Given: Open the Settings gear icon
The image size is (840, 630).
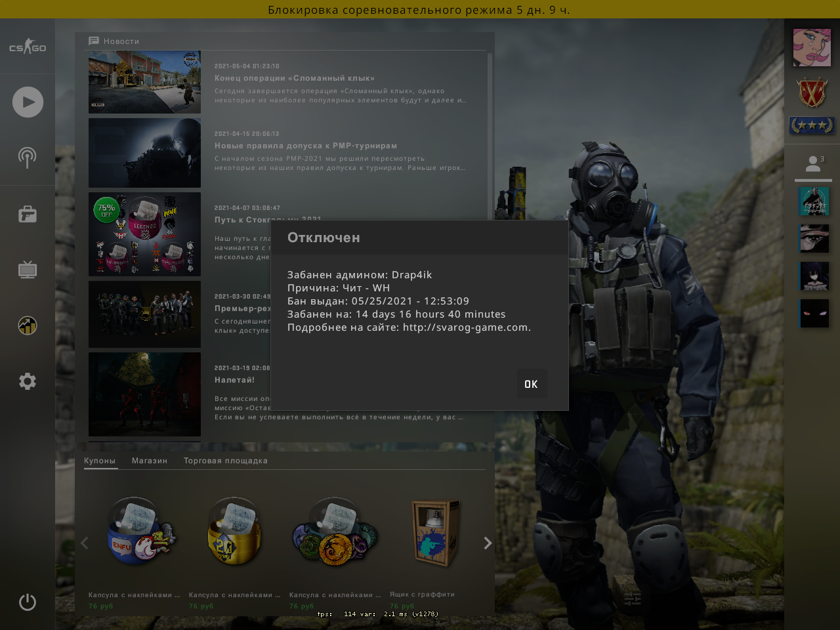Looking at the screenshot, I should 28,381.
